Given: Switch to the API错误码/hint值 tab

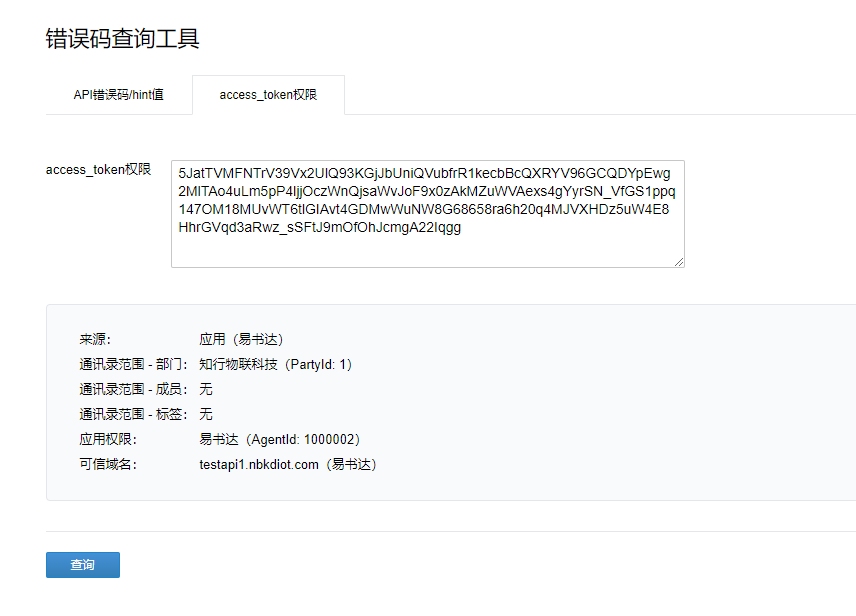Looking at the screenshot, I should click(x=119, y=95).
